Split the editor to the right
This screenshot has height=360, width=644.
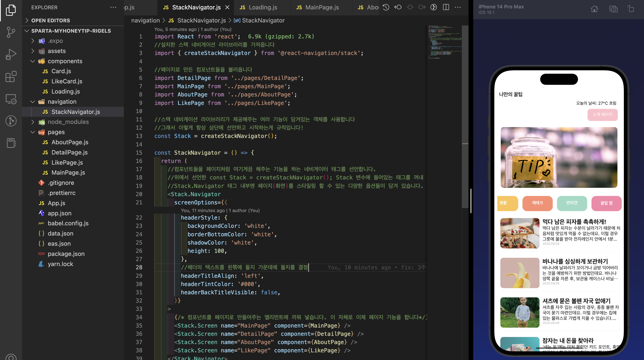[x=446, y=7]
